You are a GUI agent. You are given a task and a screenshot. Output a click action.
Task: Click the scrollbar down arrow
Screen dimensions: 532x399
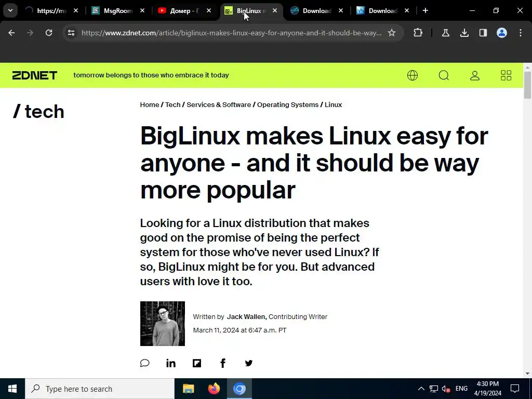click(x=527, y=374)
